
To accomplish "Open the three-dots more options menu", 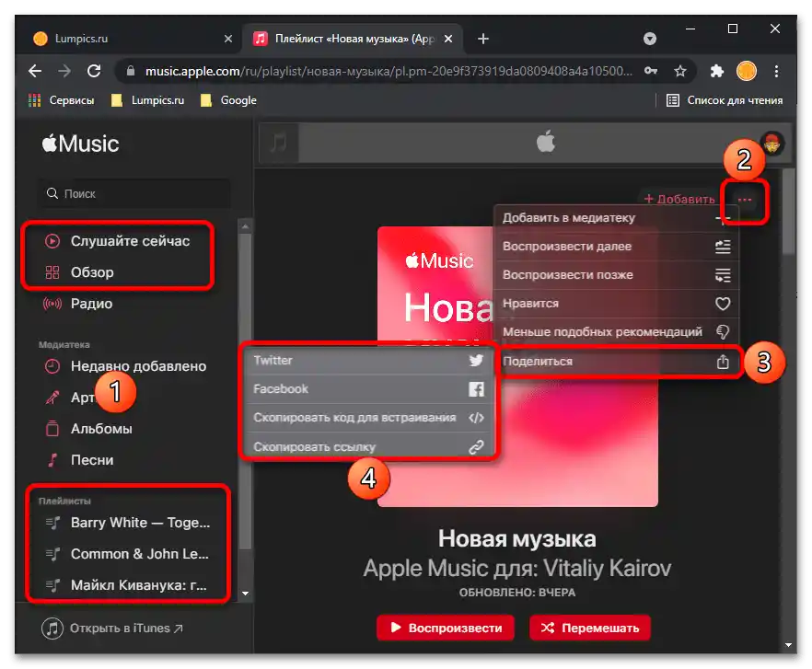I will 744,200.
